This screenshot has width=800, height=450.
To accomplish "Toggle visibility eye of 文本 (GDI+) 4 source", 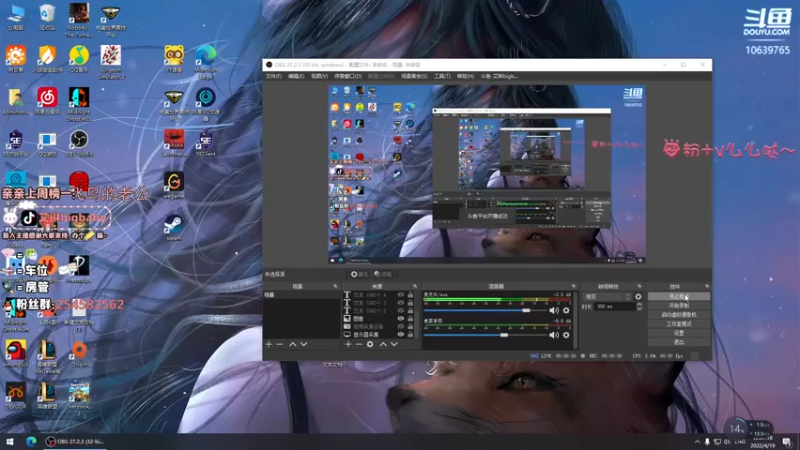I will pyautogui.click(x=401, y=295).
